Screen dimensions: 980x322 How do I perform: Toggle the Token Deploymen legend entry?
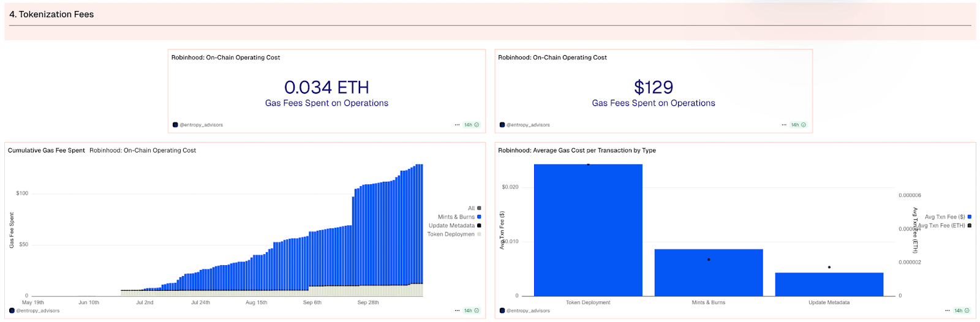pyautogui.click(x=454, y=234)
